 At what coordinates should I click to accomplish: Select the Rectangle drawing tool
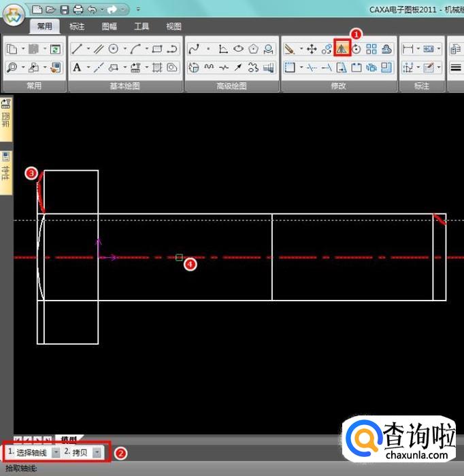point(157,49)
